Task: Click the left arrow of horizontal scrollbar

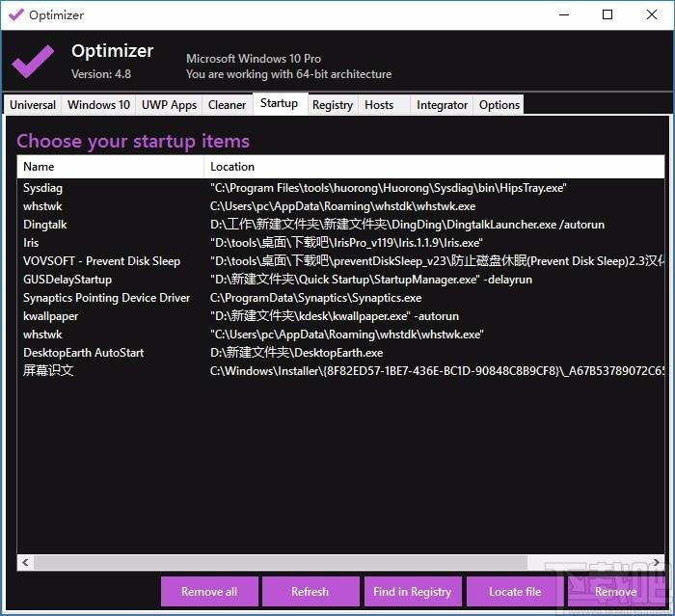Action: (x=25, y=562)
